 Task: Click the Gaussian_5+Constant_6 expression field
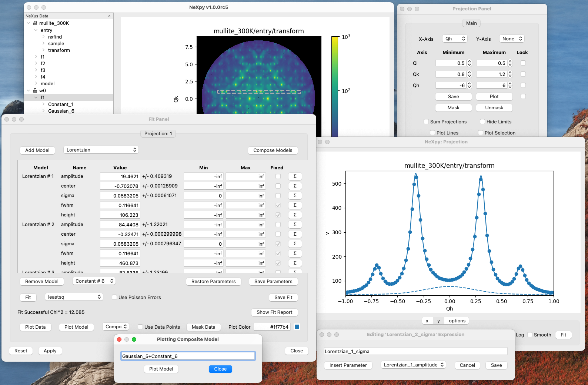188,356
